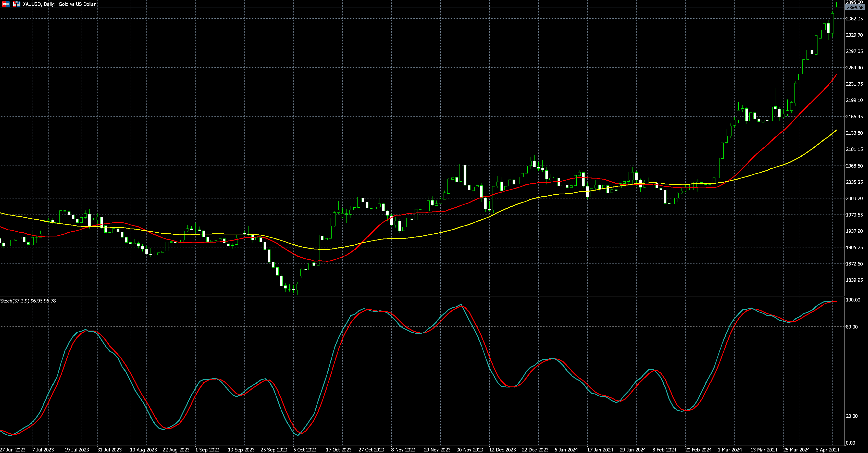This screenshot has height=453, width=868.
Task: Click the stochastic 80.00 level label
Action: [x=852, y=327]
